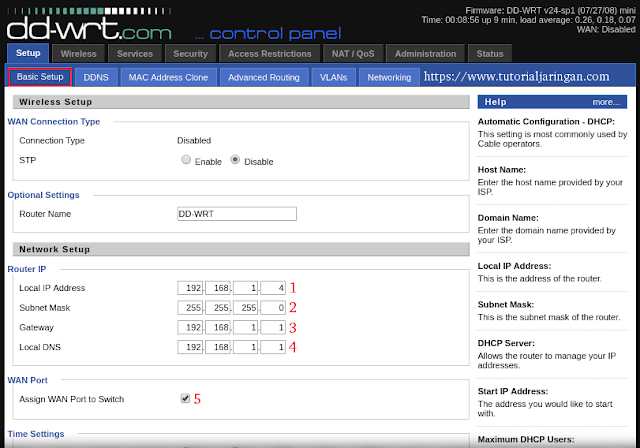Image resolution: width=640 pixels, height=448 pixels.
Task: Click the 'Time Settings' section label
Action: click(x=36, y=434)
